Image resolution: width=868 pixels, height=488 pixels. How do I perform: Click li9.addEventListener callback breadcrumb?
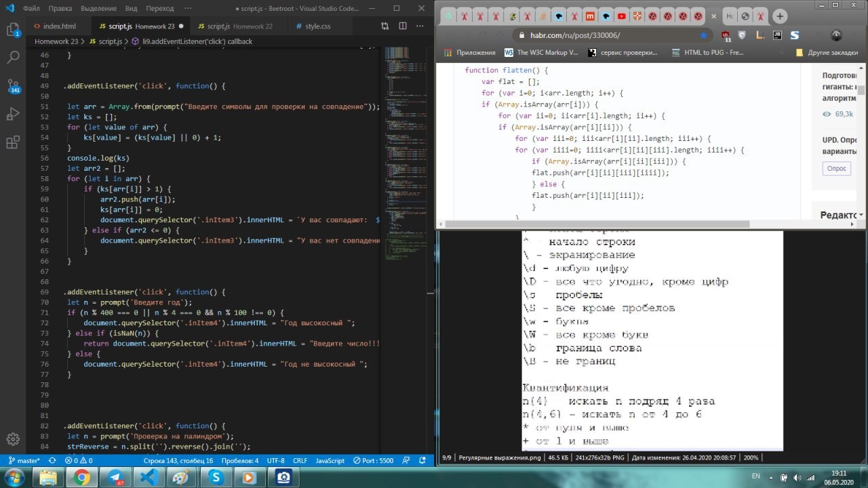point(197,41)
